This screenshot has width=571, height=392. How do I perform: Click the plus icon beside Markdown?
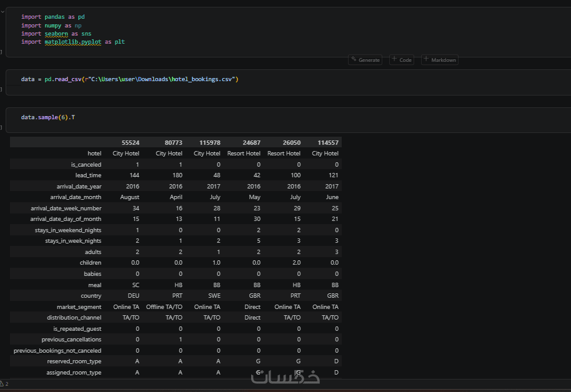pos(426,59)
